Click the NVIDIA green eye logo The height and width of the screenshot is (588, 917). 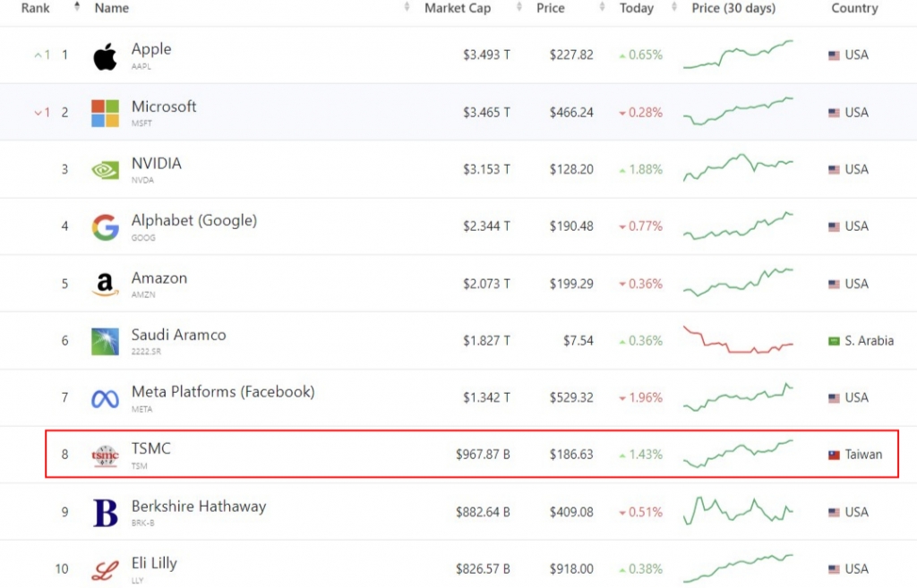tap(105, 170)
